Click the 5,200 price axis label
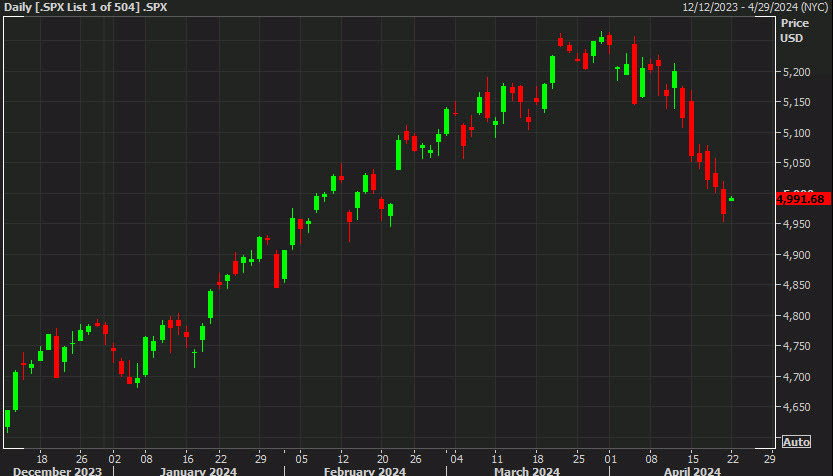This screenshot has height=476, width=833. (x=796, y=72)
